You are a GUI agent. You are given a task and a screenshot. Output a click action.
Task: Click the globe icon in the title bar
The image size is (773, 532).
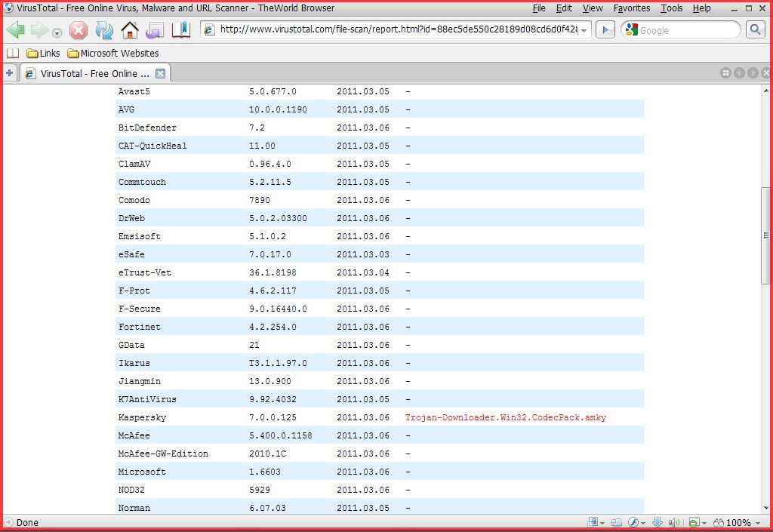pos(8,8)
